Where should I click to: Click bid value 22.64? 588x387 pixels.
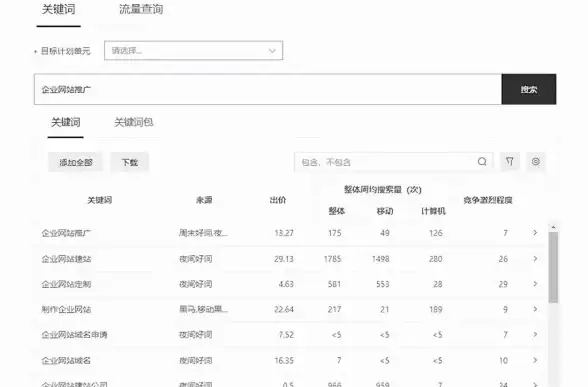[x=284, y=309]
